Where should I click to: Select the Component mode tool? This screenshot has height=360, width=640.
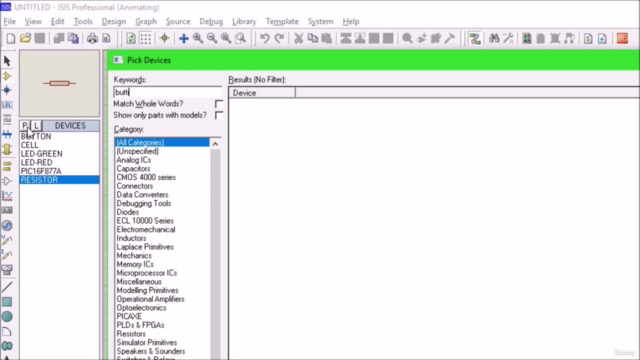click(x=7, y=76)
